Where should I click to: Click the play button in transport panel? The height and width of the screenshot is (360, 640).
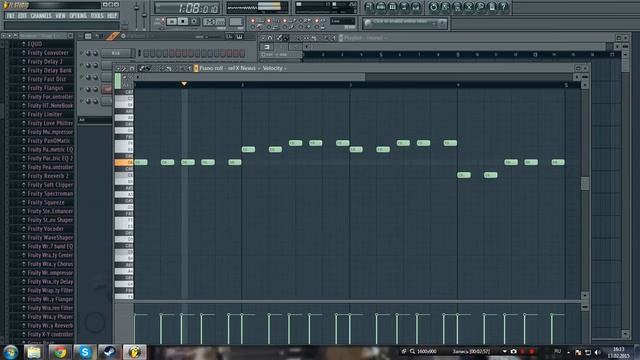(x=172, y=21)
